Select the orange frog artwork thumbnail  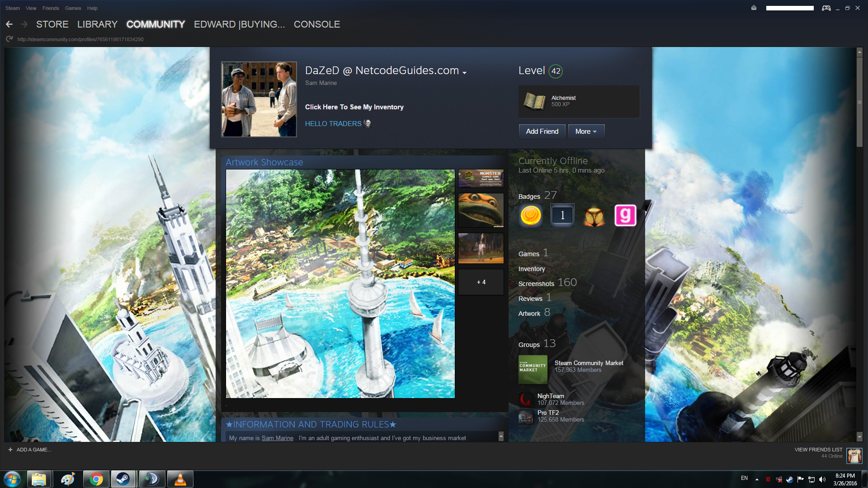[x=481, y=210]
